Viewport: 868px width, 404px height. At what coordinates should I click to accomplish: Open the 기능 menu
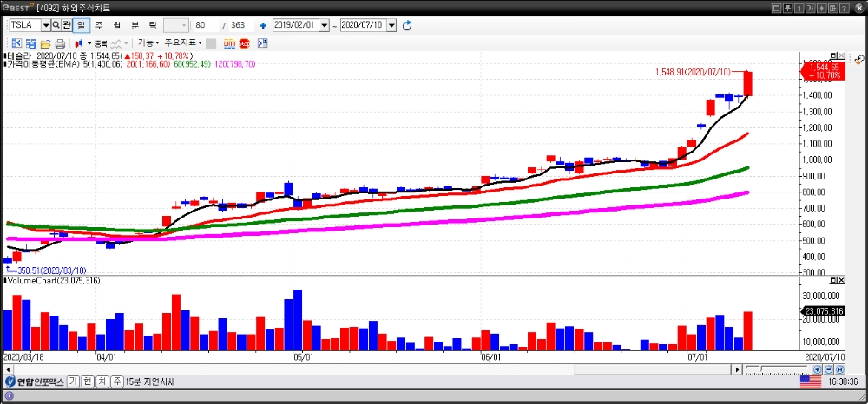148,42
